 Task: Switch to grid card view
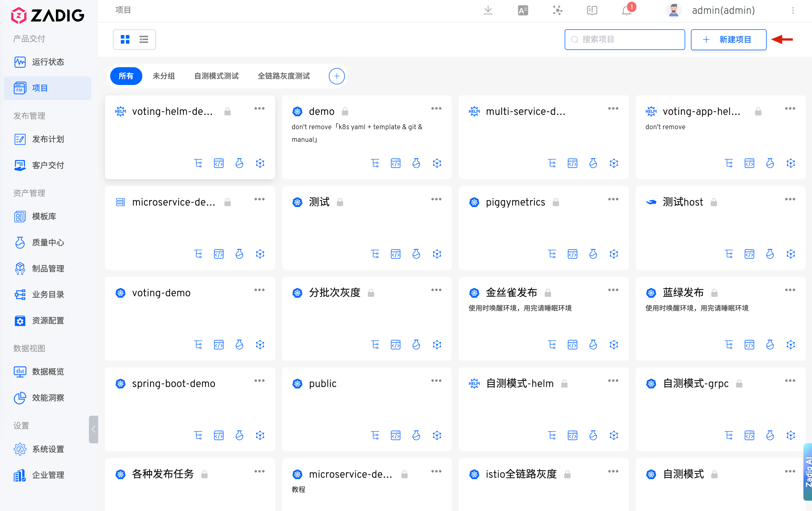tap(125, 39)
